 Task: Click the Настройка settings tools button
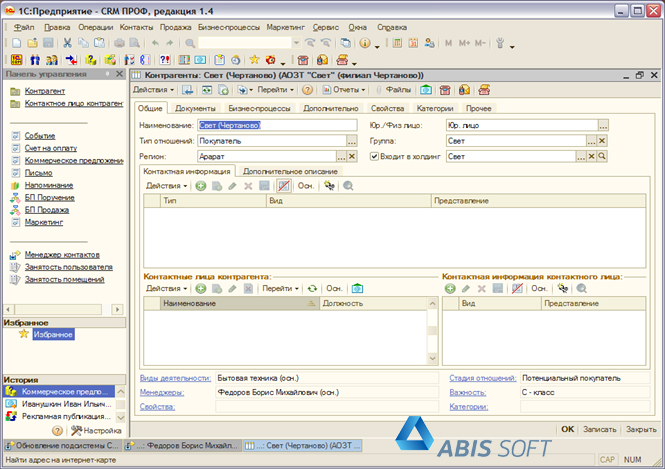[x=96, y=431]
